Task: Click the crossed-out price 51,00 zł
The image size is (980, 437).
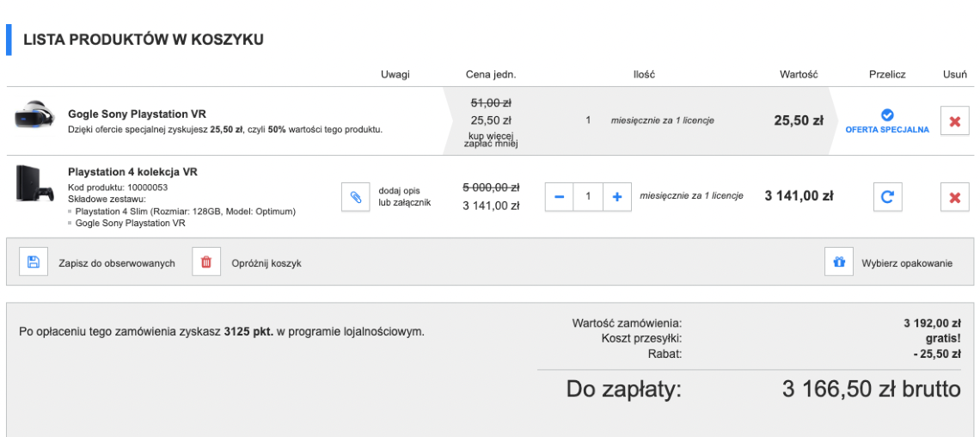Action: [x=491, y=102]
